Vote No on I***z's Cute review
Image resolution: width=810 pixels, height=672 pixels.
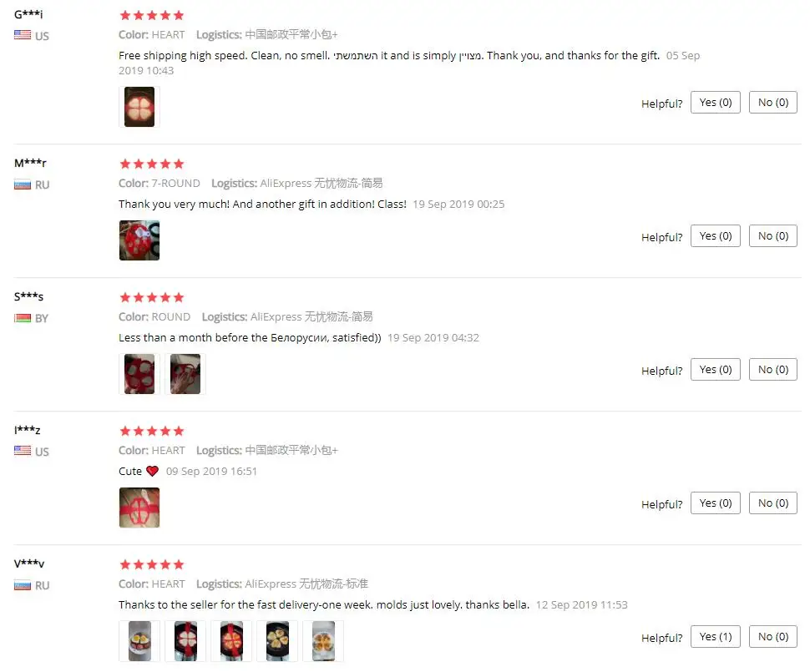coord(772,503)
